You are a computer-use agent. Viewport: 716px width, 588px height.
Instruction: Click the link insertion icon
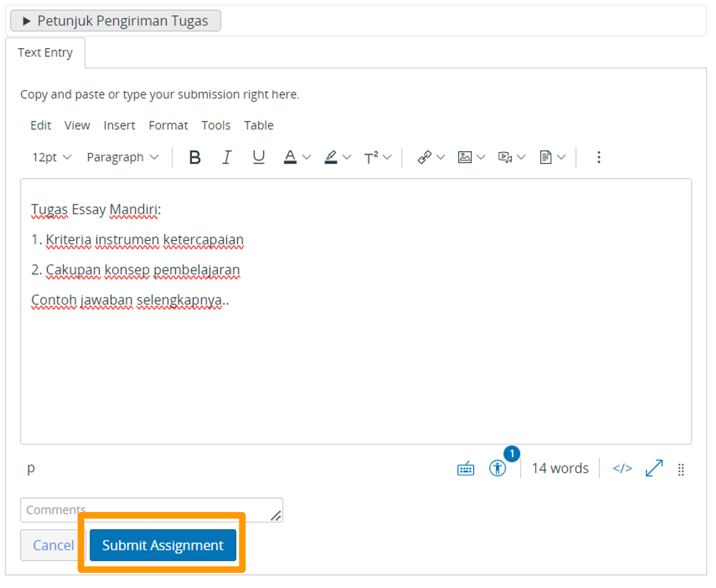tap(425, 157)
